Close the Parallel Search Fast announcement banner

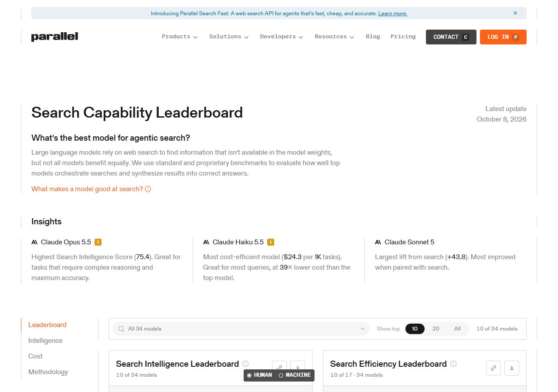(x=515, y=13)
